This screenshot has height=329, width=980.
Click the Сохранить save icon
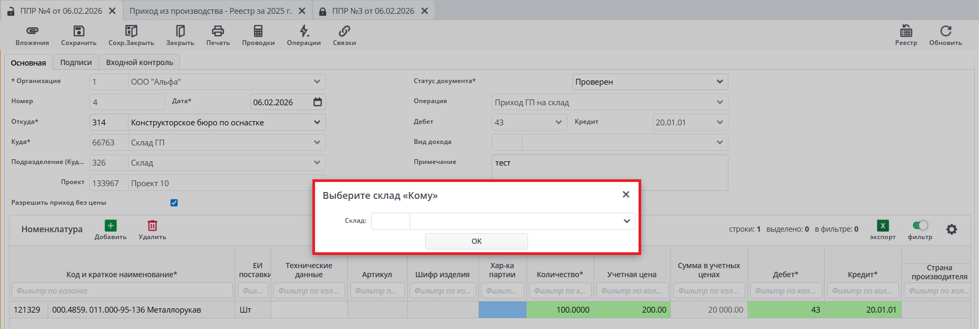click(79, 31)
